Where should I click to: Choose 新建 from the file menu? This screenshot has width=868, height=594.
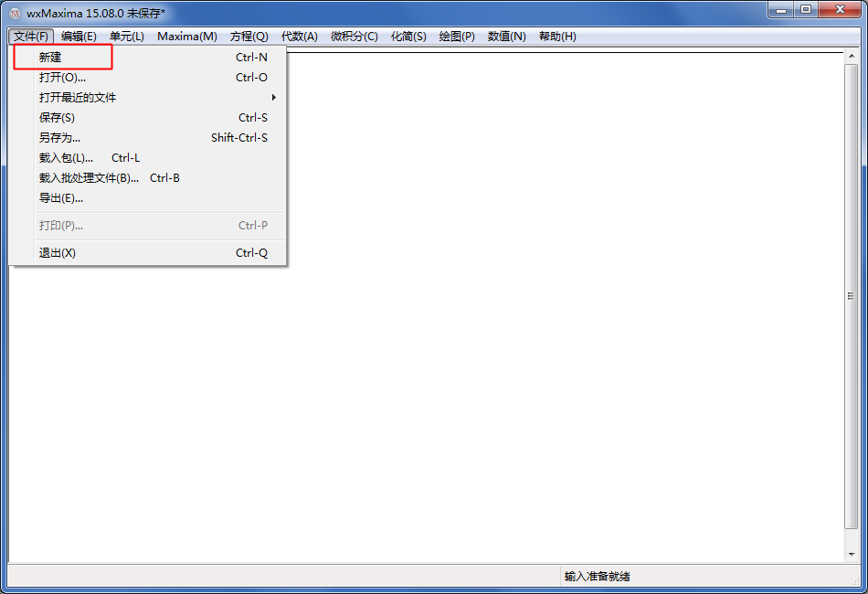[148, 57]
